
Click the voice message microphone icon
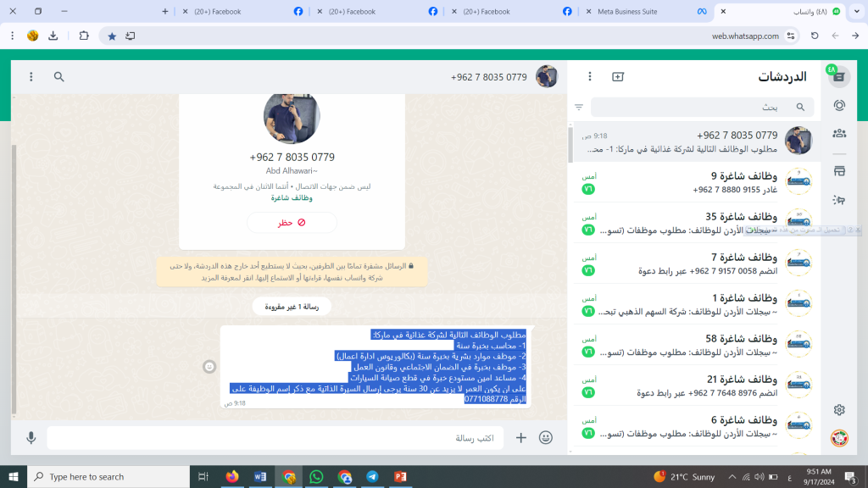coord(31,438)
